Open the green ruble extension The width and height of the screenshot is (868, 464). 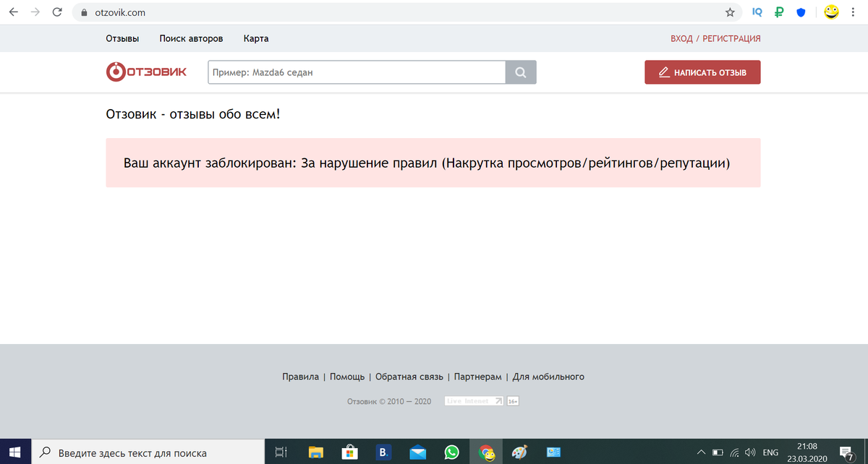click(x=779, y=12)
